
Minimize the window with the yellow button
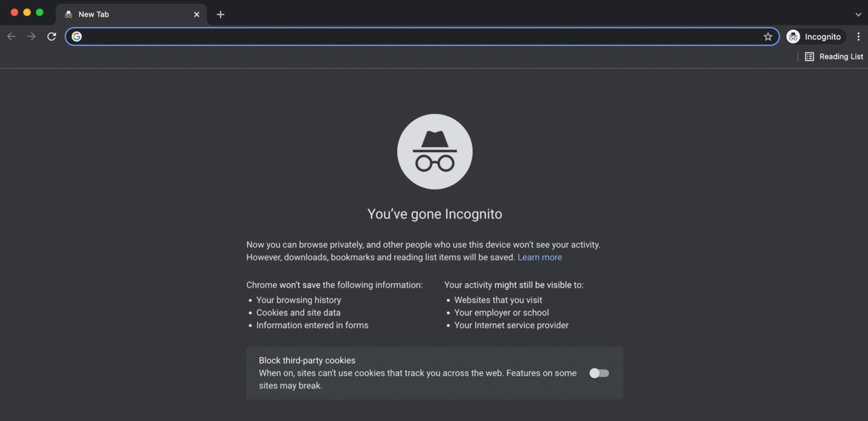tap(27, 13)
